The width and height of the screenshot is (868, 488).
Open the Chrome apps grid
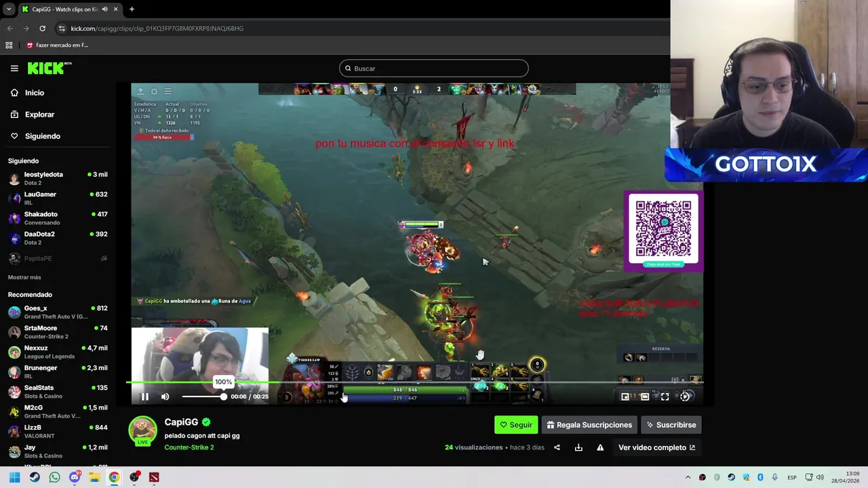[9, 45]
